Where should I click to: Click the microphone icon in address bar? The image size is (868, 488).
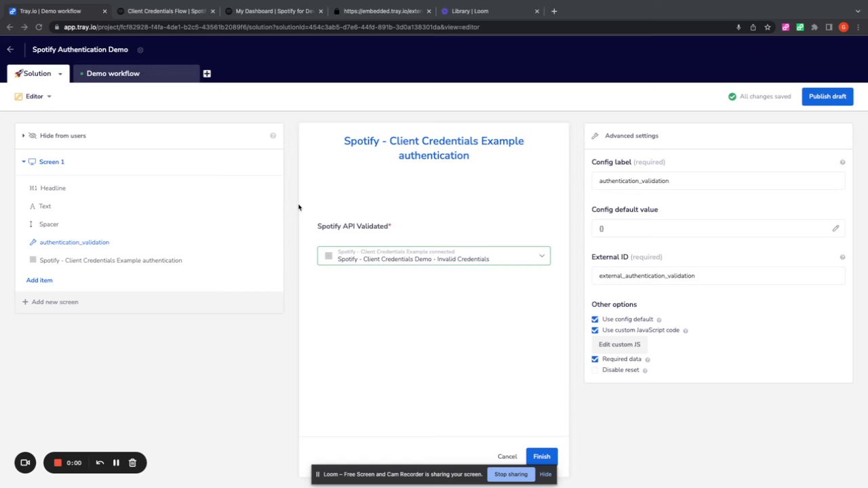(738, 27)
